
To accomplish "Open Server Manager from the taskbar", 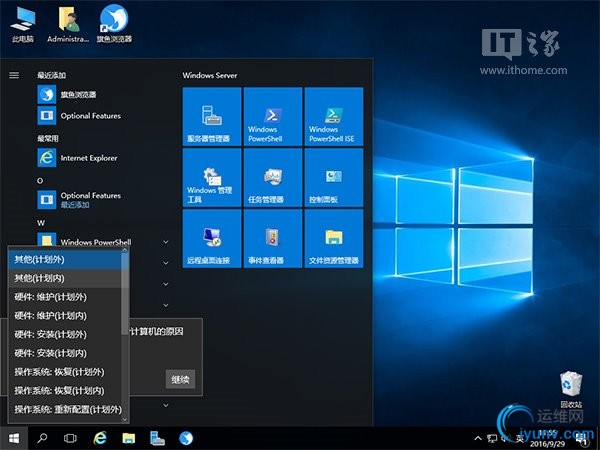I will tap(157, 438).
